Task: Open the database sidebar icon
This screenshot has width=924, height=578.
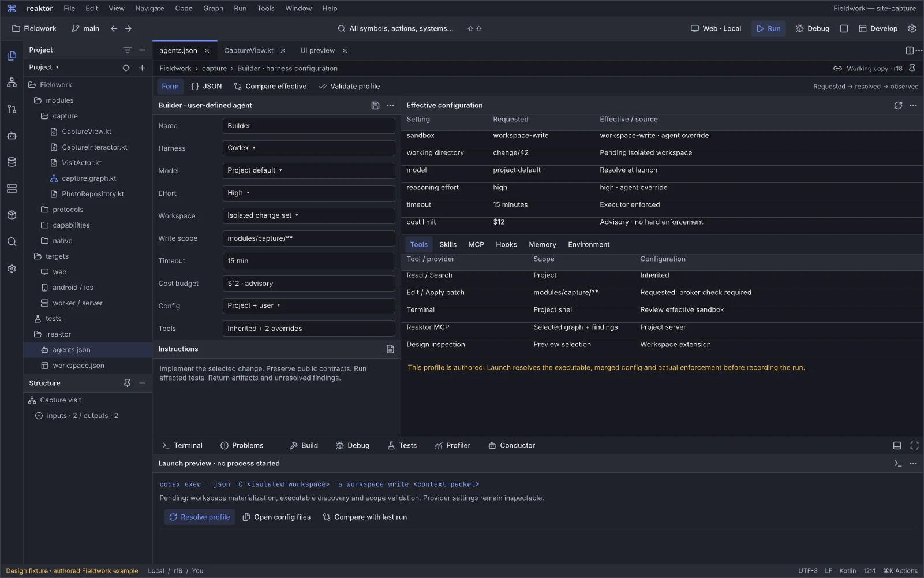Action: click(12, 162)
